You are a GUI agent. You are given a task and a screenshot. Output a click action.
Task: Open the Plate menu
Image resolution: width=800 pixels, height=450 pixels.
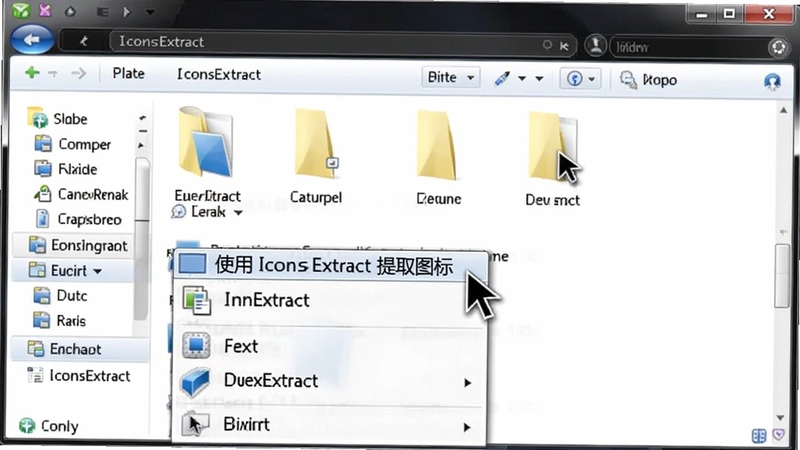pos(129,73)
